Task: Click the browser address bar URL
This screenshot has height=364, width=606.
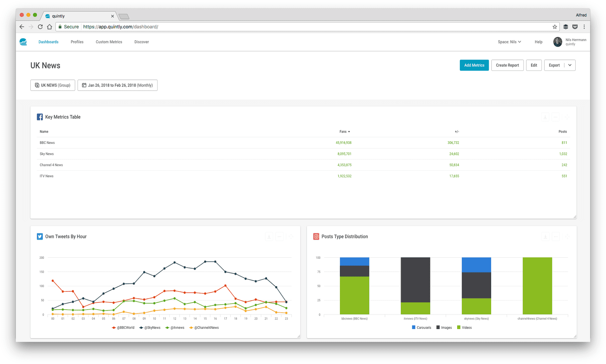Action: pos(121,27)
